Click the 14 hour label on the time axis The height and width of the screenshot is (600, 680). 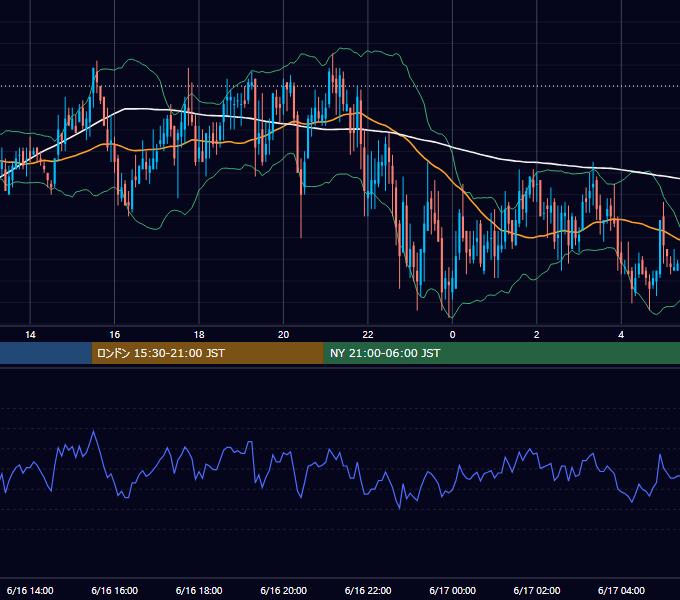point(30,335)
